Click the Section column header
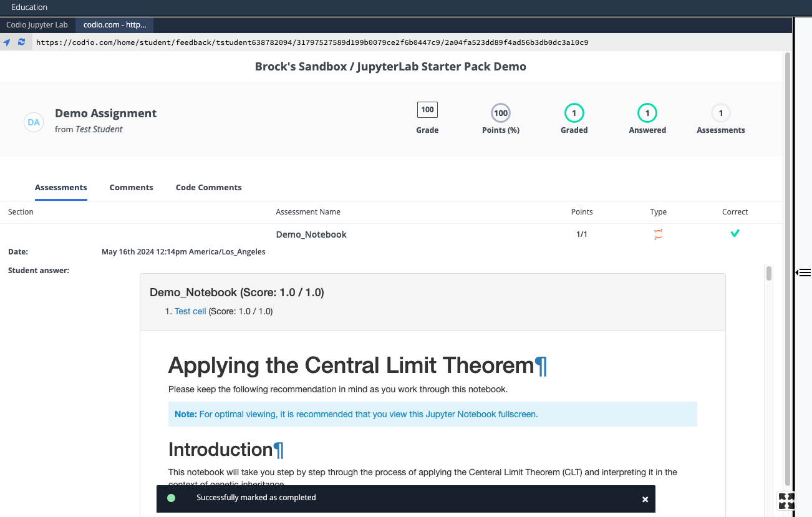Viewport: 812px width, 517px height. pyautogui.click(x=21, y=212)
